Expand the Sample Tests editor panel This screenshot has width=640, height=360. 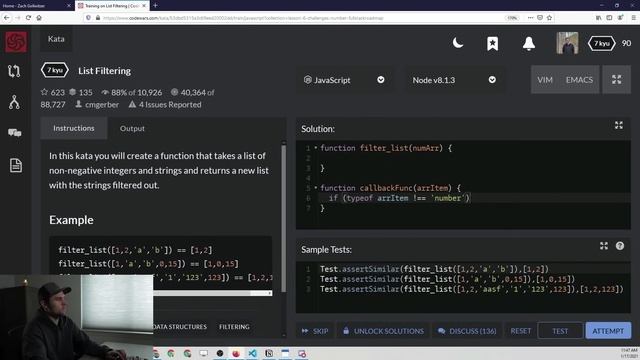click(x=604, y=246)
